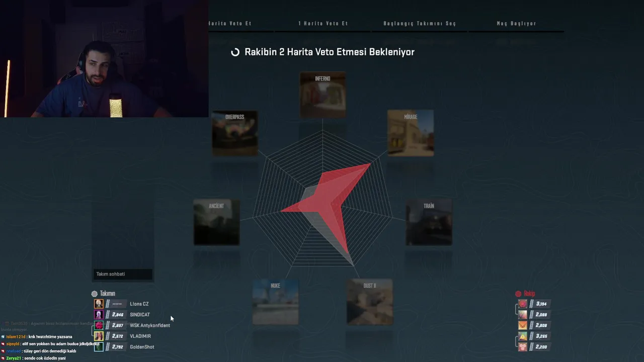Viewport: 644px width, 362px height.
Task: Click WSK Antykonfident player avatar
Action: [x=99, y=325]
